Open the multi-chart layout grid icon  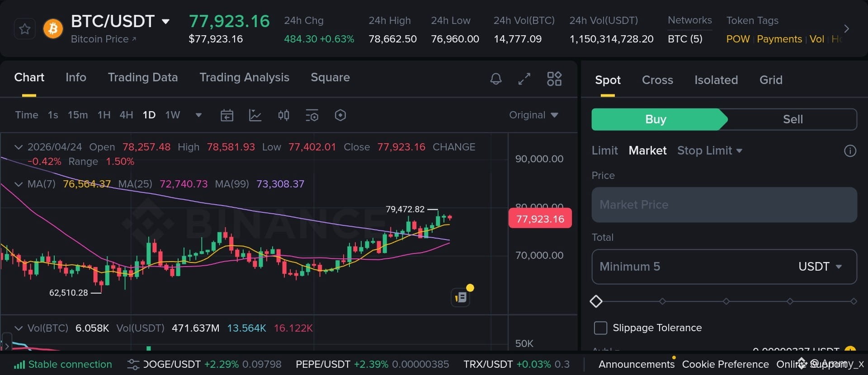point(554,79)
